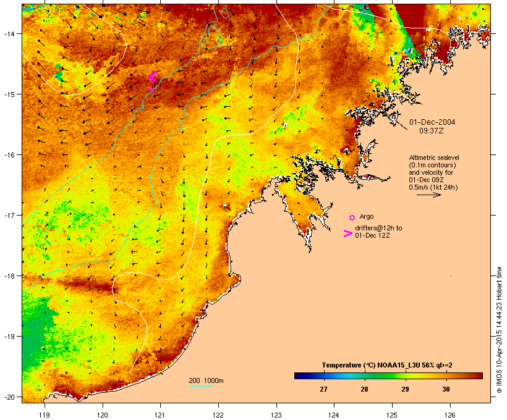Click the 30 colorbar tick label
Viewport: 507px width, 420px height.
coord(446,389)
